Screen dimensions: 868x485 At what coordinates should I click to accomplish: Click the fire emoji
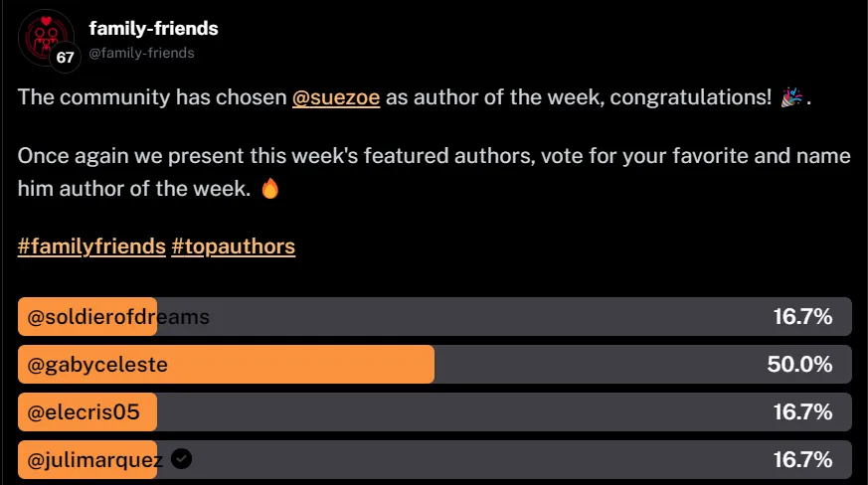pyautogui.click(x=269, y=188)
